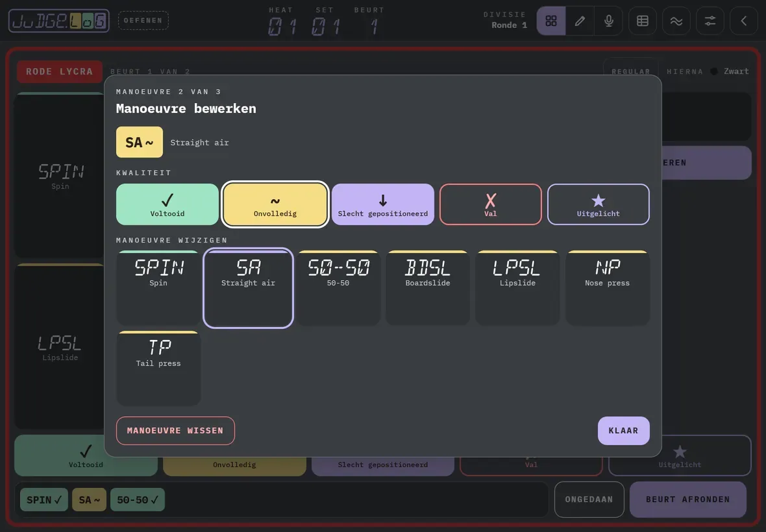Click Beurt afronden to finish the turn

tap(688, 500)
